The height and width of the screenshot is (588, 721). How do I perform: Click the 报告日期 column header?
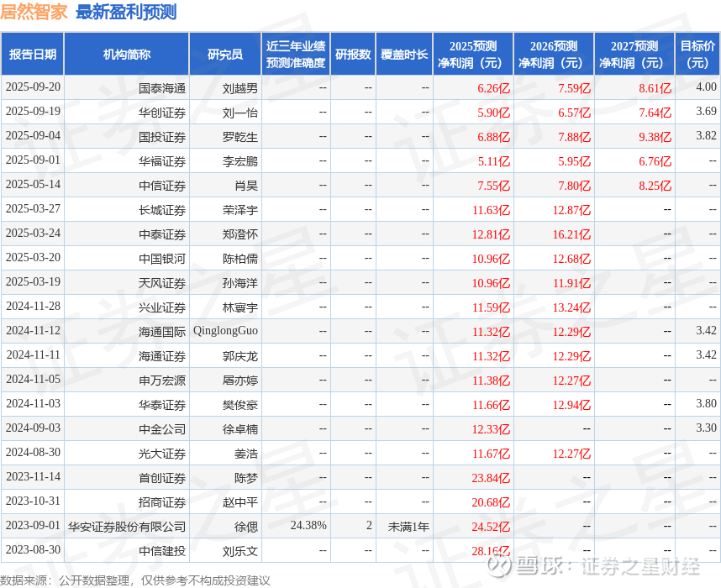pyautogui.click(x=32, y=55)
